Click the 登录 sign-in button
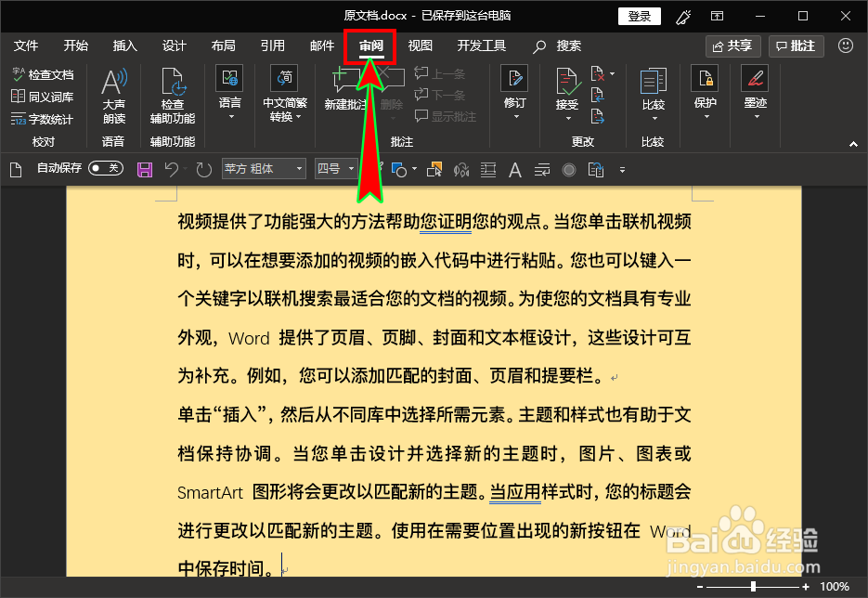868x598 pixels. click(639, 16)
